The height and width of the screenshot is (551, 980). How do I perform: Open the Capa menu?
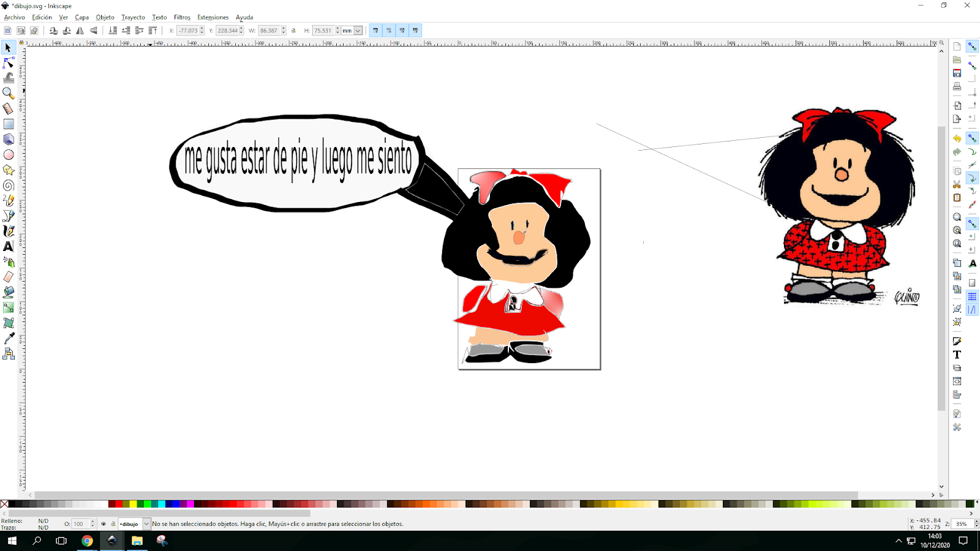[82, 17]
